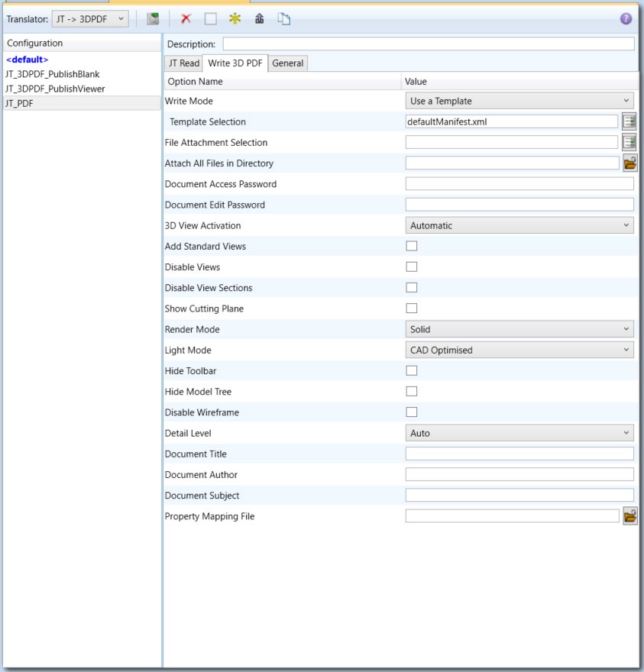
Task: Toggle Disable Views checkbox
Action: [x=412, y=267]
